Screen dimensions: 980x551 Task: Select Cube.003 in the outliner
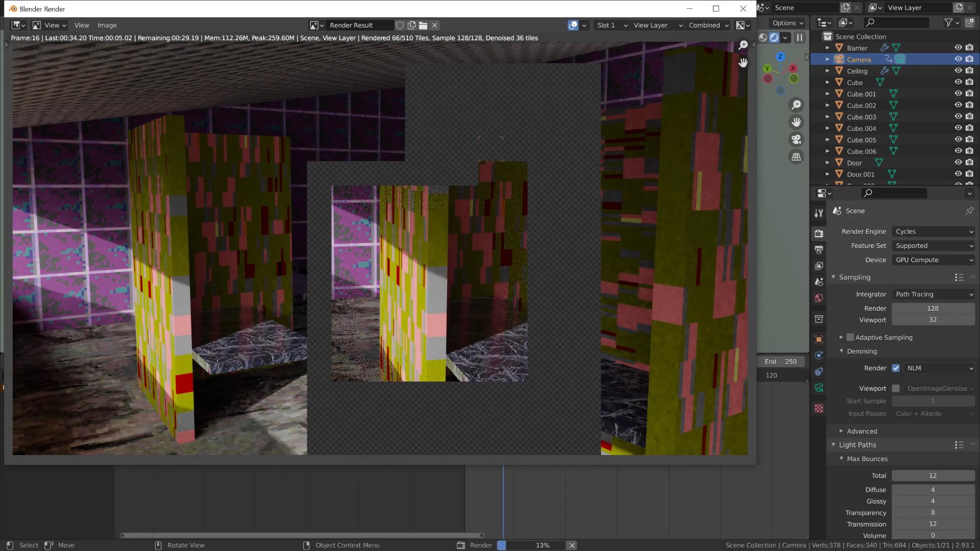click(x=861, y=117)
